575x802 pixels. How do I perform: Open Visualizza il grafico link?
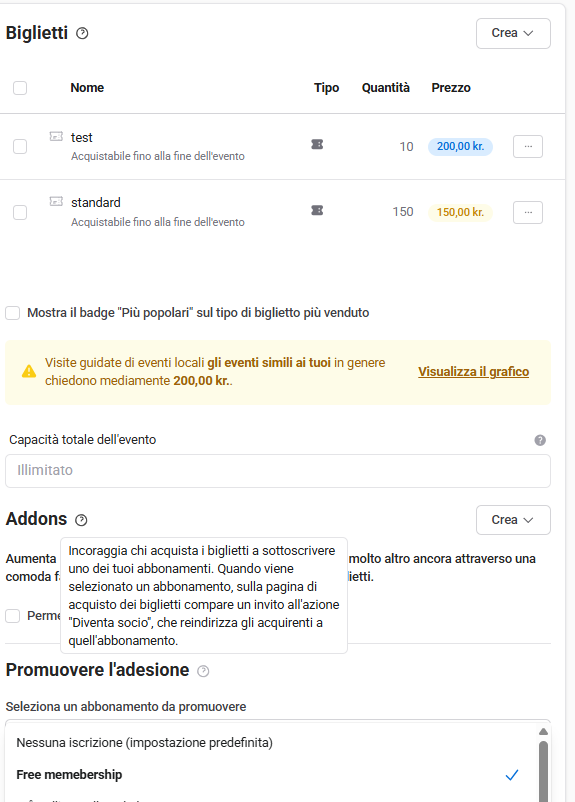pyautogui.click(x=474, y=372)
